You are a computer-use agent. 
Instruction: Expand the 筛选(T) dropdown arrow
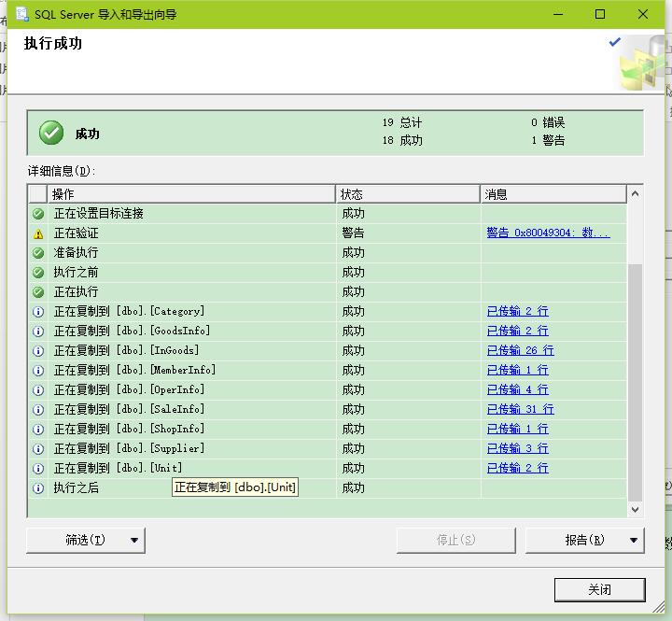134,541
